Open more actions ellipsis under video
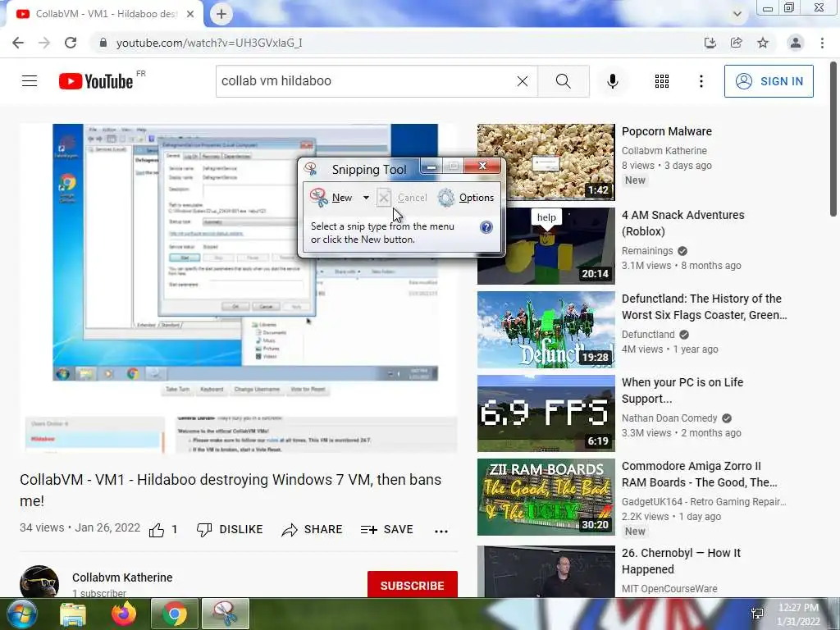840x630 pixels. [x=441, y=531]
